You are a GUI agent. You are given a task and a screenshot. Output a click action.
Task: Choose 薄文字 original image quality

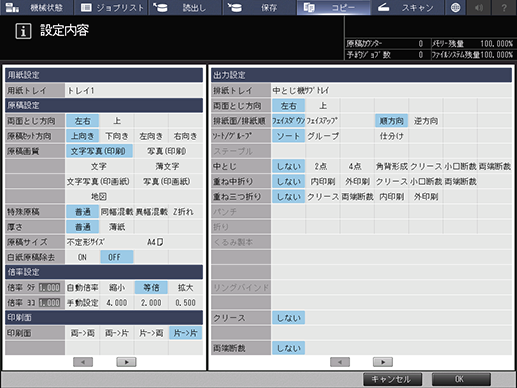point(168,166)
